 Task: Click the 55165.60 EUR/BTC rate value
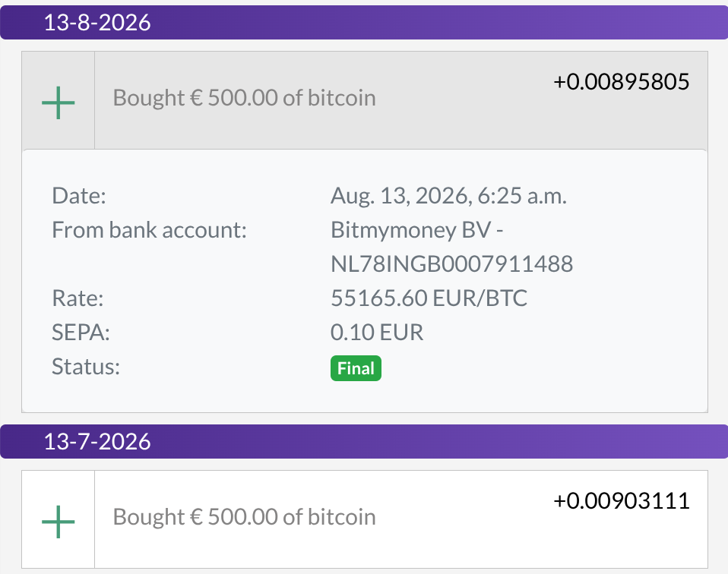(429, 298)
